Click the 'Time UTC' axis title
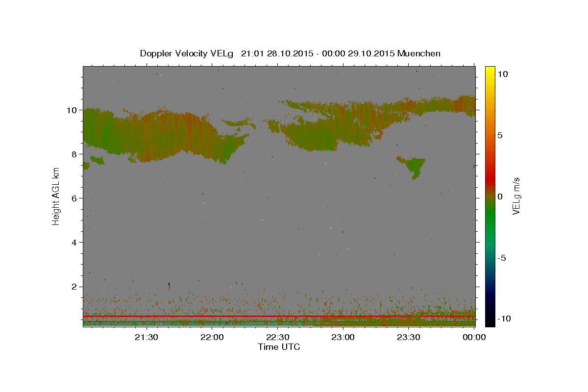This screenshot has width=588, height=392. (279, 347)
